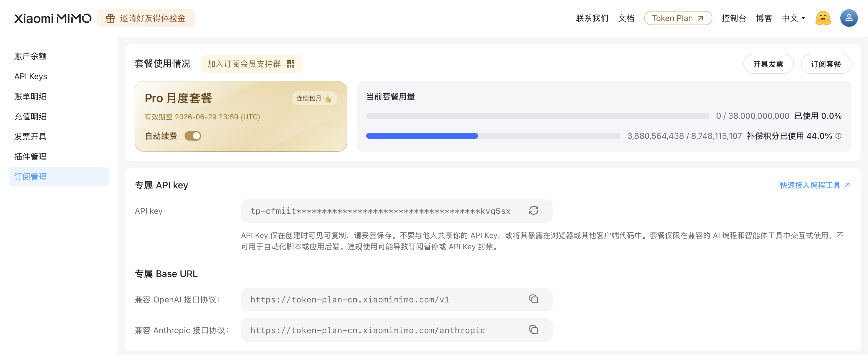Click the OpenAI base URL field

tap(396, 299)
